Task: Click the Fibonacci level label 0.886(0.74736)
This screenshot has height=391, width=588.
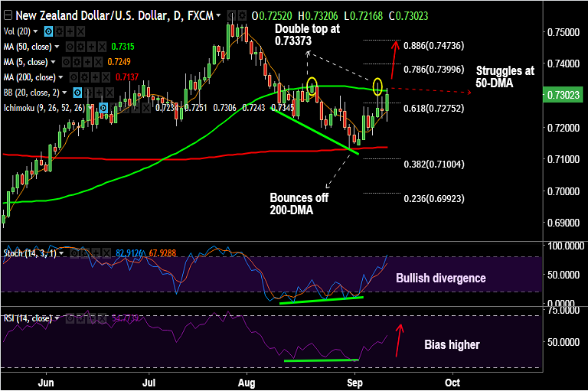Action: click(x=434, y=46)
